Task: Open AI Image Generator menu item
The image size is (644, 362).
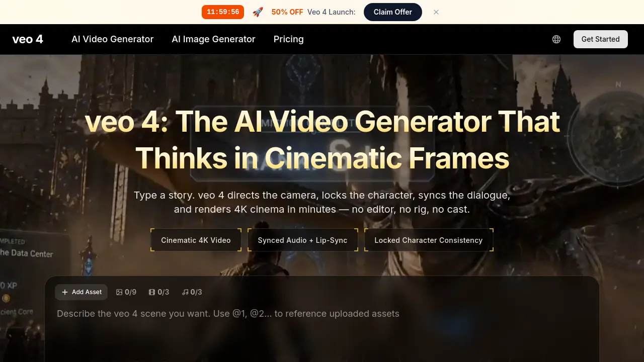Action: coord(214,39)
